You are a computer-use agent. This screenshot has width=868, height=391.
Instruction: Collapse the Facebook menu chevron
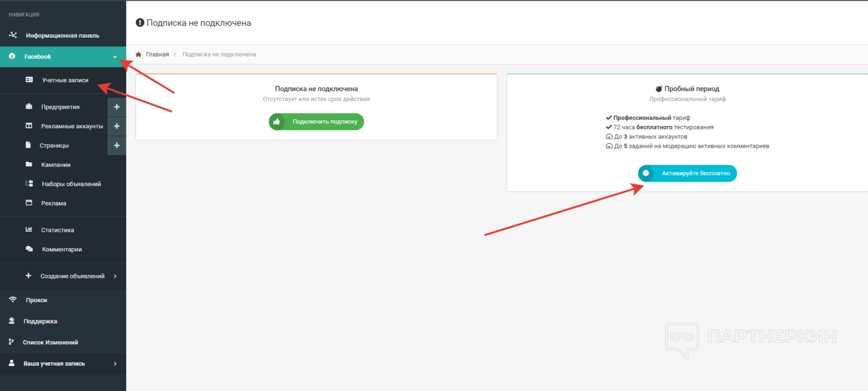pyautogui.click(x=115, y=57)
